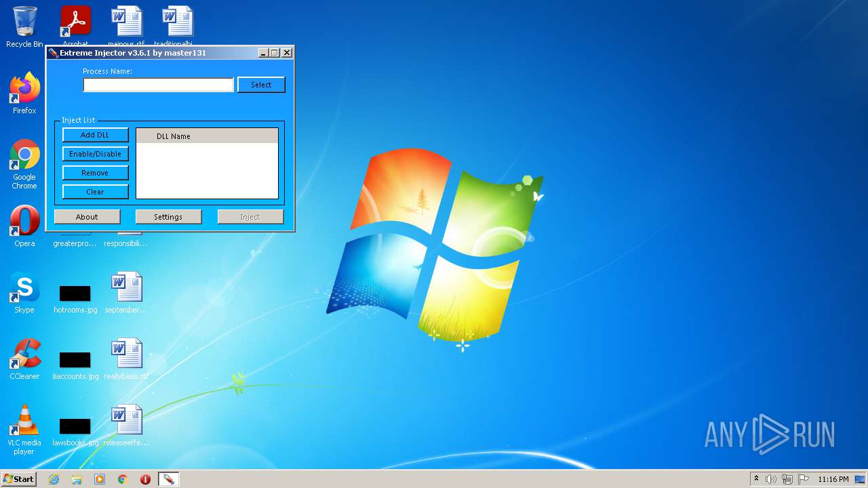Maximize the Extreme Injector window
The image size is (868, 488).
tap(275, 53)
